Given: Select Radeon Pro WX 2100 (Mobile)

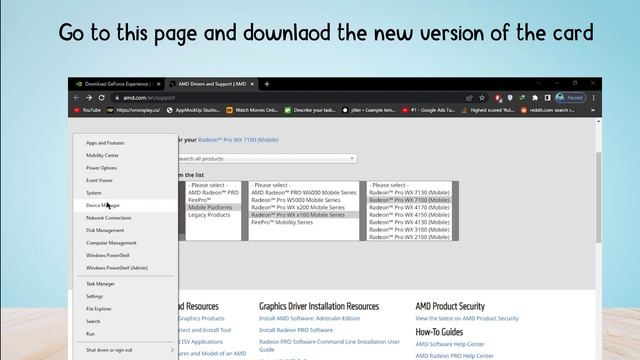Looking at the screenshot, I should point(409,237).
